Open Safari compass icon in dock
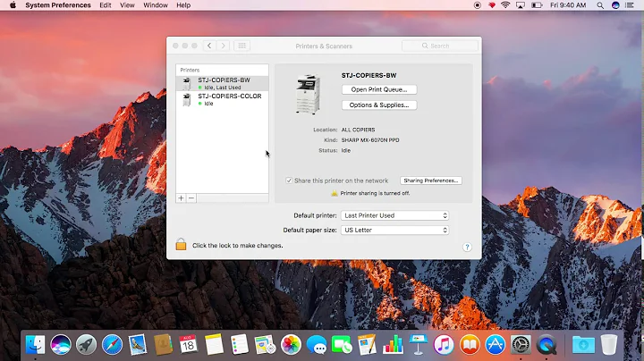Screen dimensions: 644x361 tap(112, 345)
